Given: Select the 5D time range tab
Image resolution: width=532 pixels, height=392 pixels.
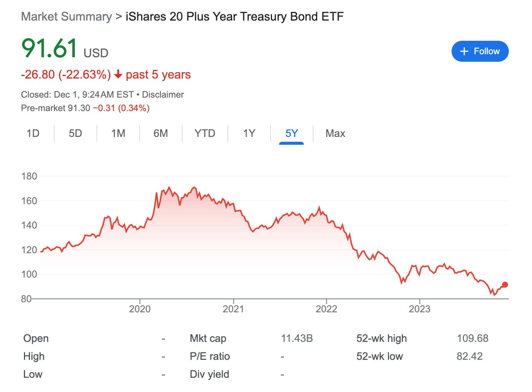Looking at the screenshot, I should (75, 134).
